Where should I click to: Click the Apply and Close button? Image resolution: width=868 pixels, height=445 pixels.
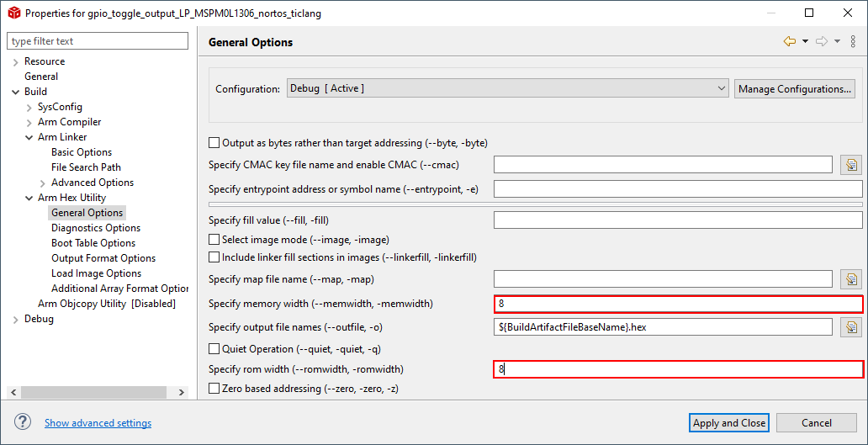point(728,423)
